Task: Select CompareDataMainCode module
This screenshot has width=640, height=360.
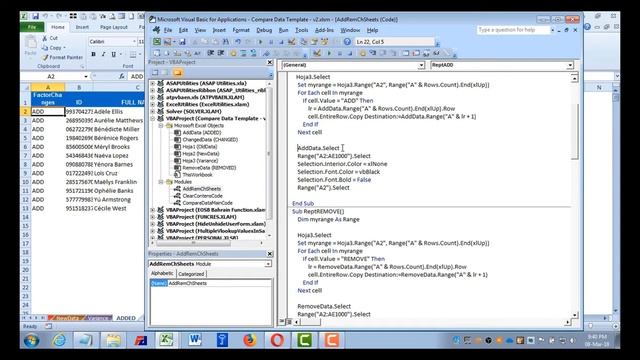Action: pos(203,203)
